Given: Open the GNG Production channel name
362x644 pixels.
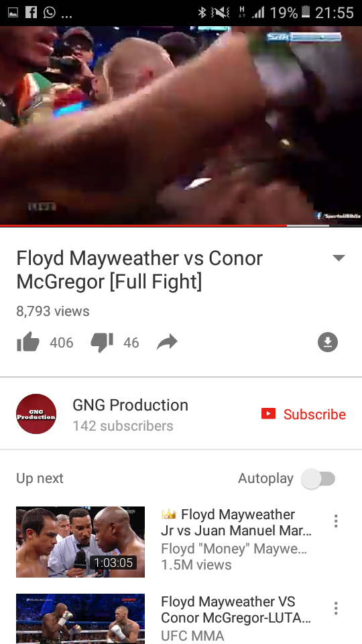Looking at the screenshot, I should point(131,405).
